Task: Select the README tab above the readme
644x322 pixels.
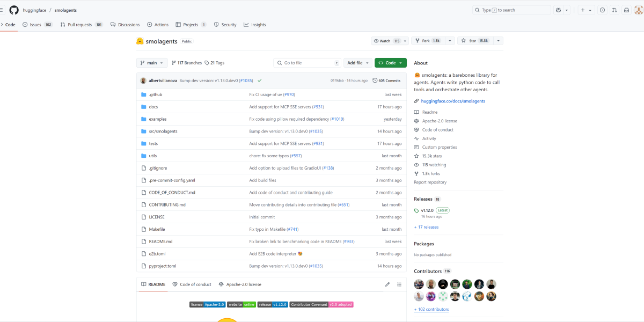Action: (x=153, y=284)
